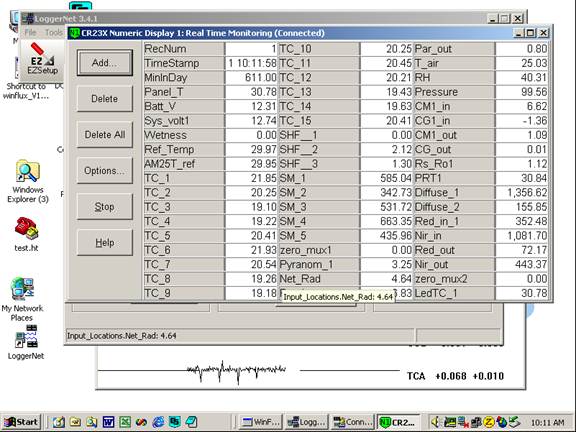Open Windows Explorer (3) desktop shortcut
This screenshot has height=432, width=576.
28,182
